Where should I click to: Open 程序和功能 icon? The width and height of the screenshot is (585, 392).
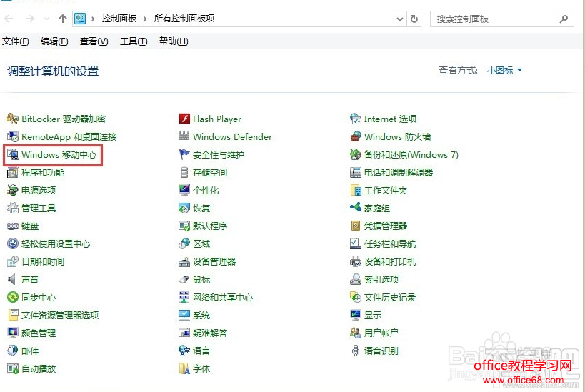12,172
